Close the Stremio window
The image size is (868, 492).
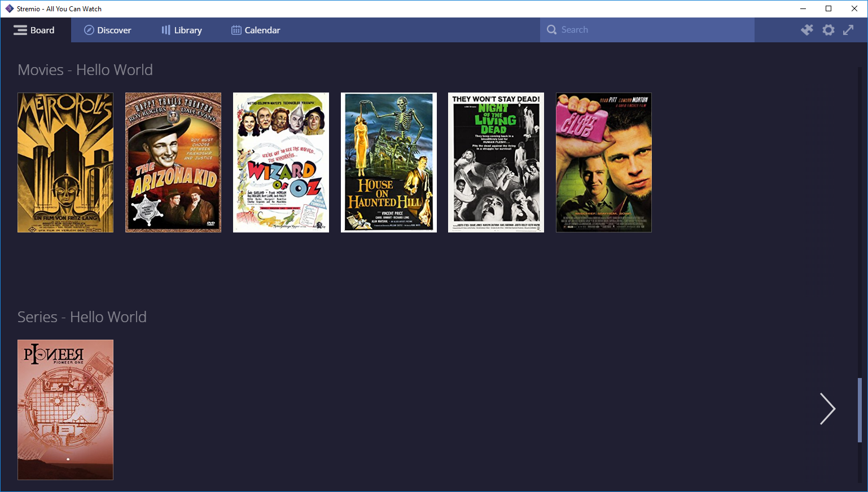pos(854,8)
